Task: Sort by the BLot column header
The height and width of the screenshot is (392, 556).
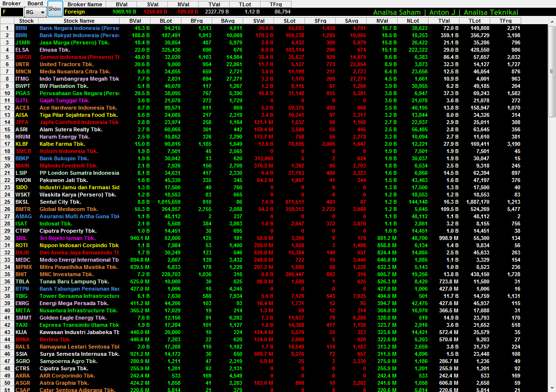Action: coord(166,21)
